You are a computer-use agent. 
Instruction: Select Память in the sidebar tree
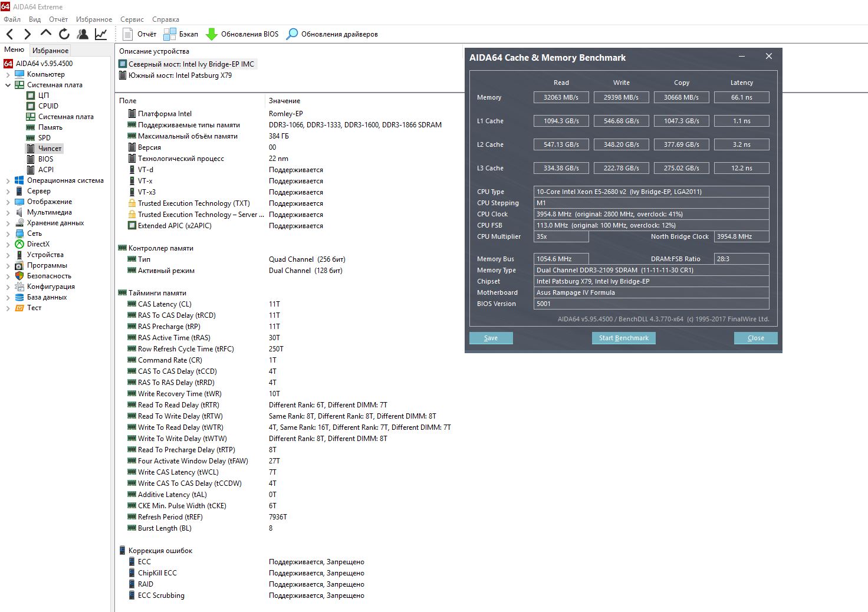point(50,127)
